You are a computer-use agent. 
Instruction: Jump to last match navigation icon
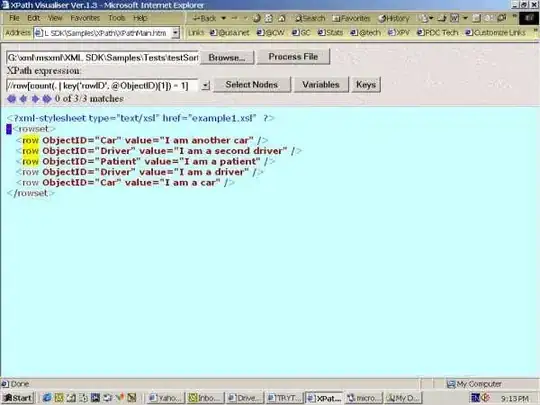click(x=47, y=99)
